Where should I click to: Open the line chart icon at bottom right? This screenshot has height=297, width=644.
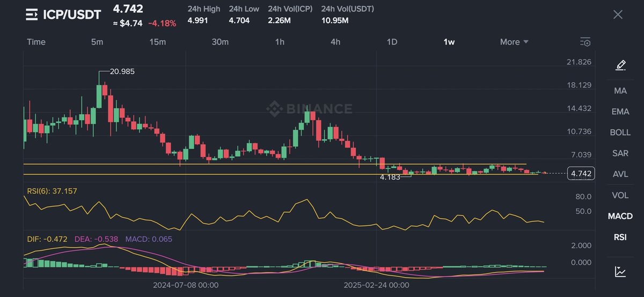(620, 272)
